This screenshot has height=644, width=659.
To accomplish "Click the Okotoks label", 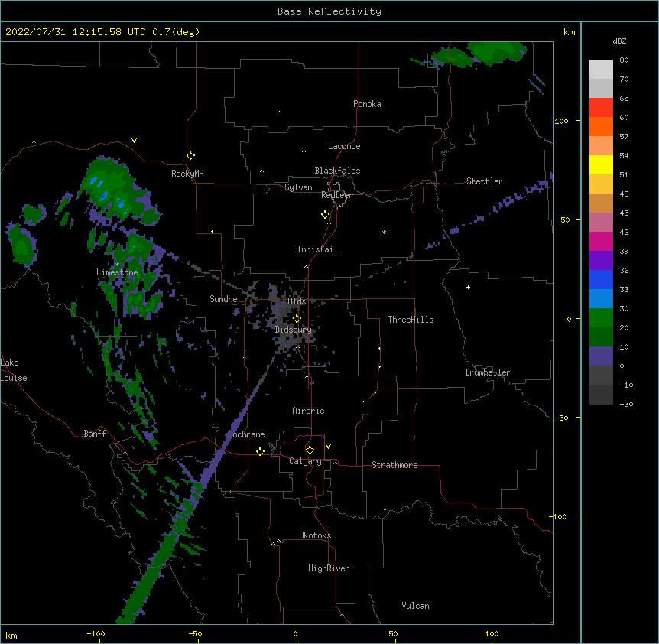I will point(315,535).
